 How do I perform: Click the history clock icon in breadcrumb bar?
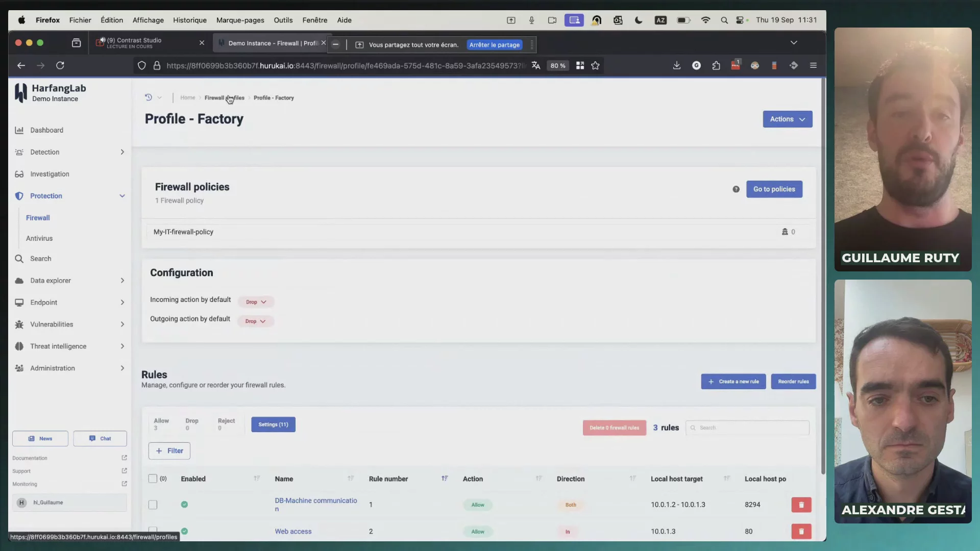149,97
